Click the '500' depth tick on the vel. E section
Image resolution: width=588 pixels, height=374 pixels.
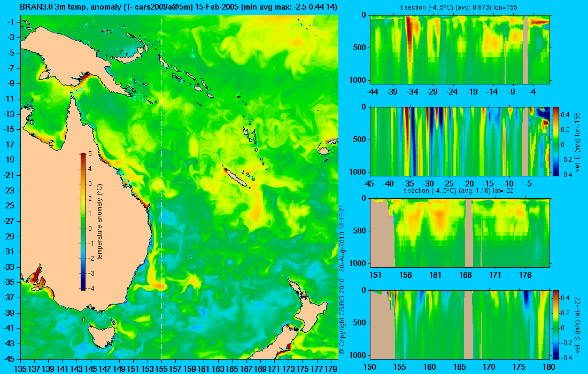pyautogui.click(x=360, y=139)
